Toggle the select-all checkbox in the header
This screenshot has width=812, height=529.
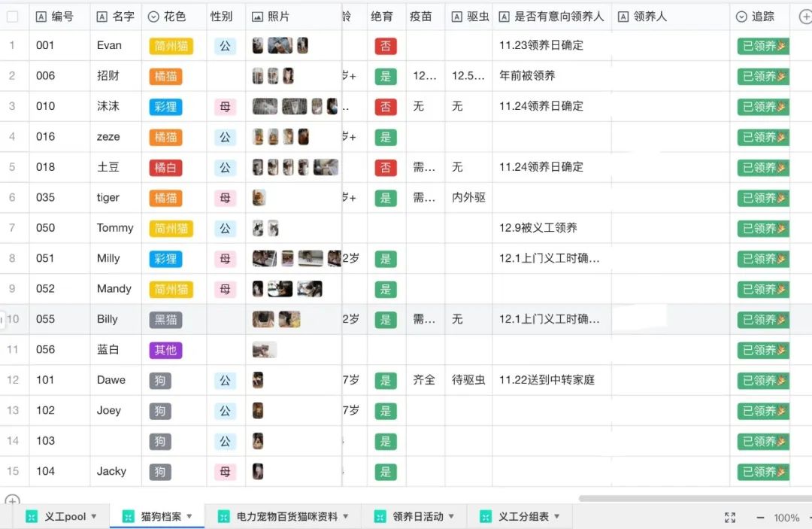12,17
